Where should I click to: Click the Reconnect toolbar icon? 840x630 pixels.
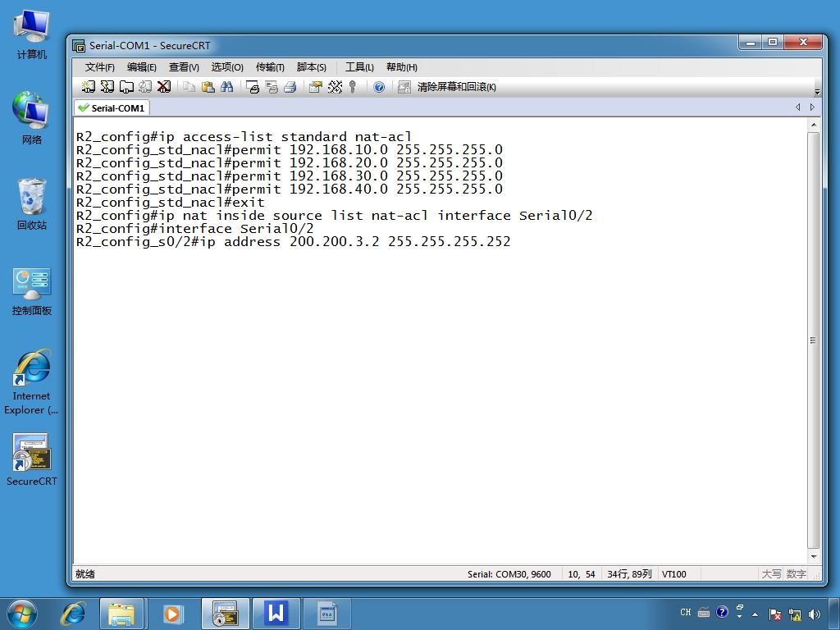pos(144,87)
